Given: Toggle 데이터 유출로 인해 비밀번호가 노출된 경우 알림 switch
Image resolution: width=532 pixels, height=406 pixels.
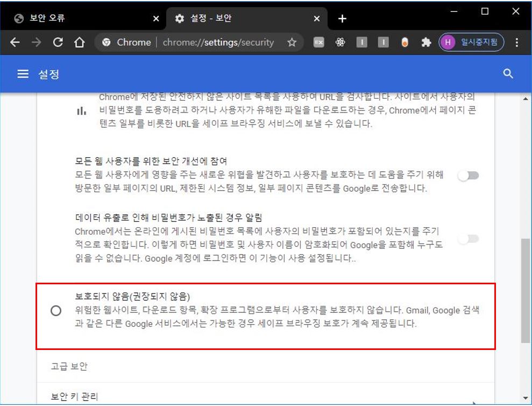Looking at the screenshot, I should tap(468, 239).
